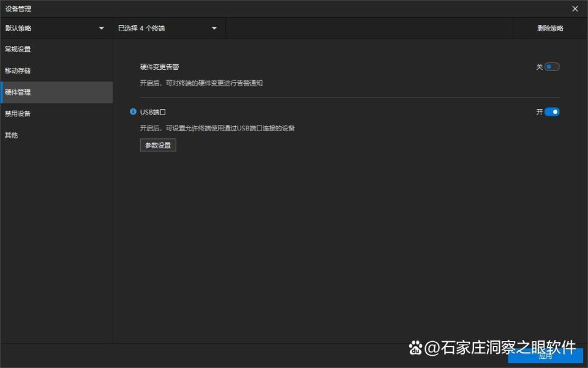The image size is (588, 368).
Task: Open 其他 sidebar section
Action: point(56,135)
